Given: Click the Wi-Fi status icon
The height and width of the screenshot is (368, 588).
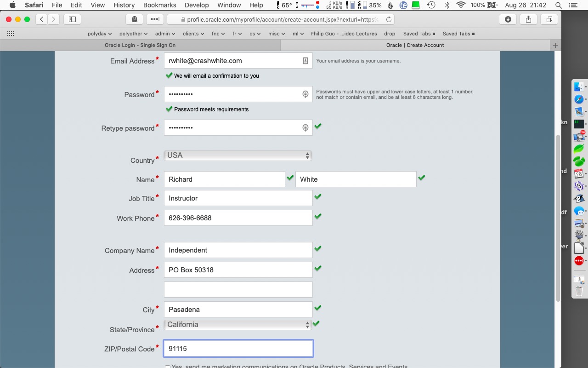Looking at the screenshot, I should click(x=461, y=5).
